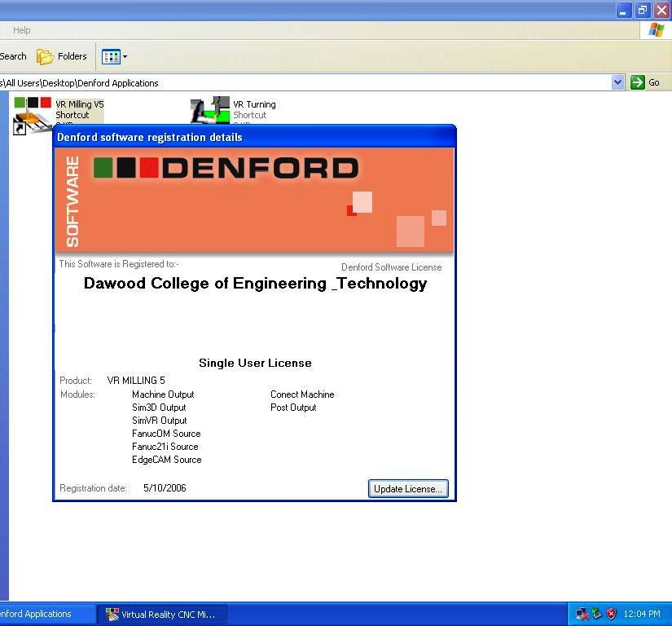Click the 'EdgeCAM Source' module text
This screenshot has height=626, width=672.
[x=167, y=460]
